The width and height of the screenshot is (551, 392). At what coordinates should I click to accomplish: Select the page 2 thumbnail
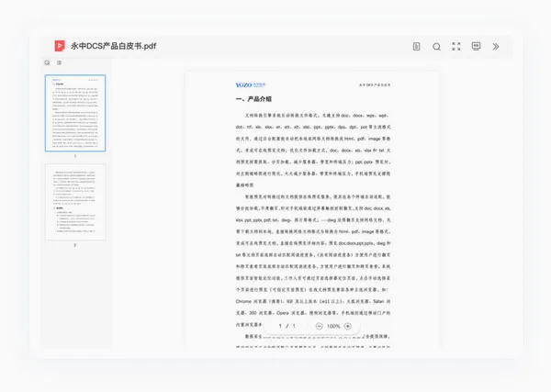click(75, 202)
